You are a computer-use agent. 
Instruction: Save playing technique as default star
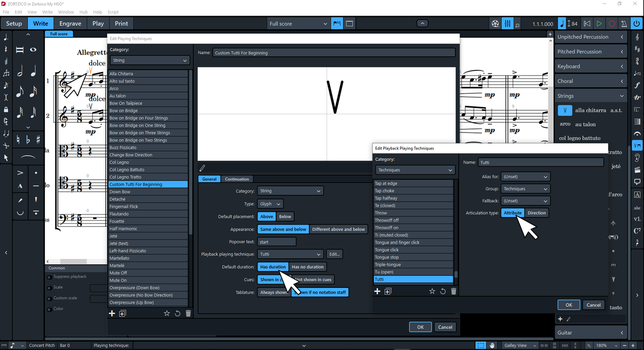pos(167,313)
